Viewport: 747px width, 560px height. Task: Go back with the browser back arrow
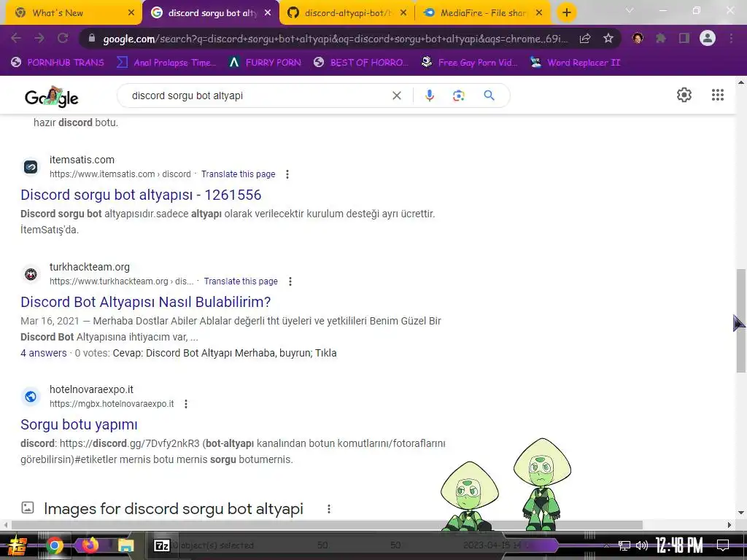pos(16,38)
